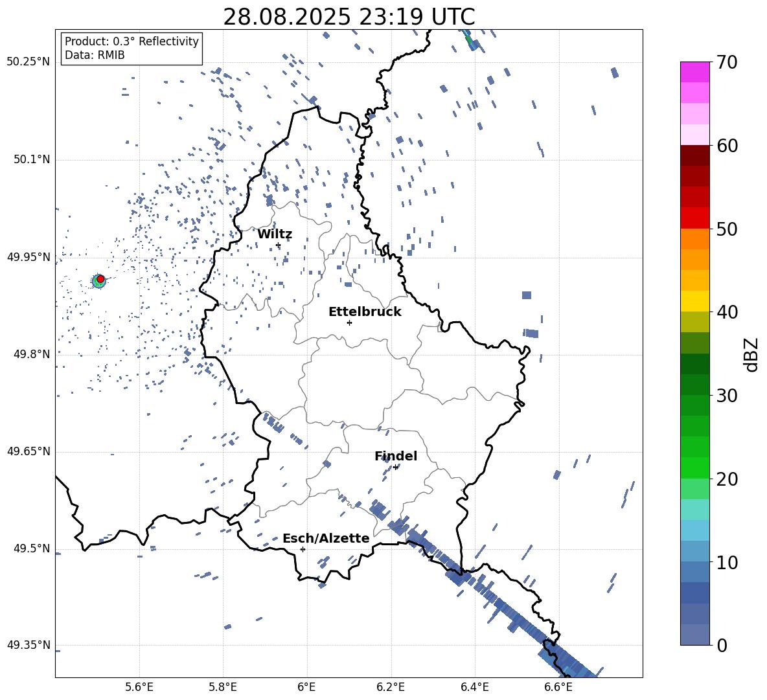The height and width of the screenshot is (700, 767).
Task: Click the 50.25°N latitude label
Action: pos(29,62)
